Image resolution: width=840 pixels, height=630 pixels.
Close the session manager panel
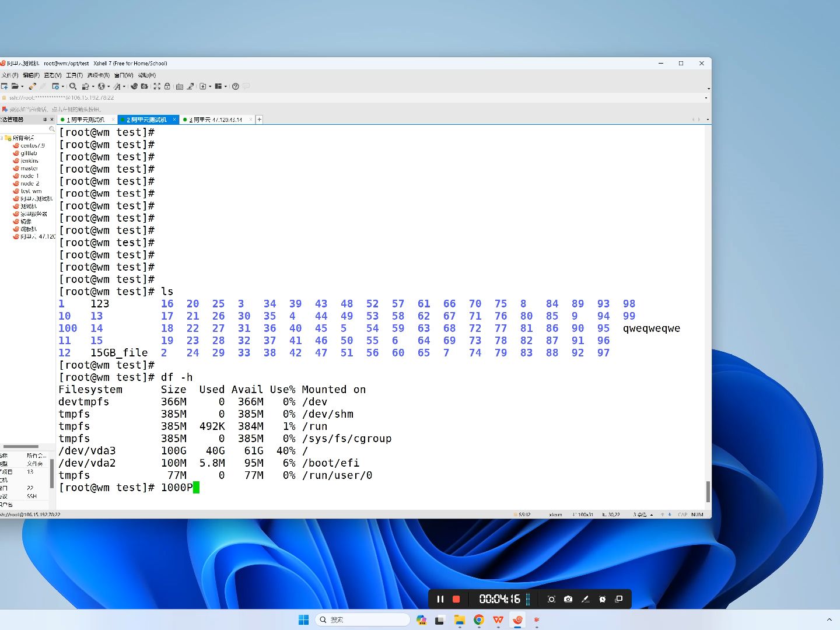coord(51,120)
